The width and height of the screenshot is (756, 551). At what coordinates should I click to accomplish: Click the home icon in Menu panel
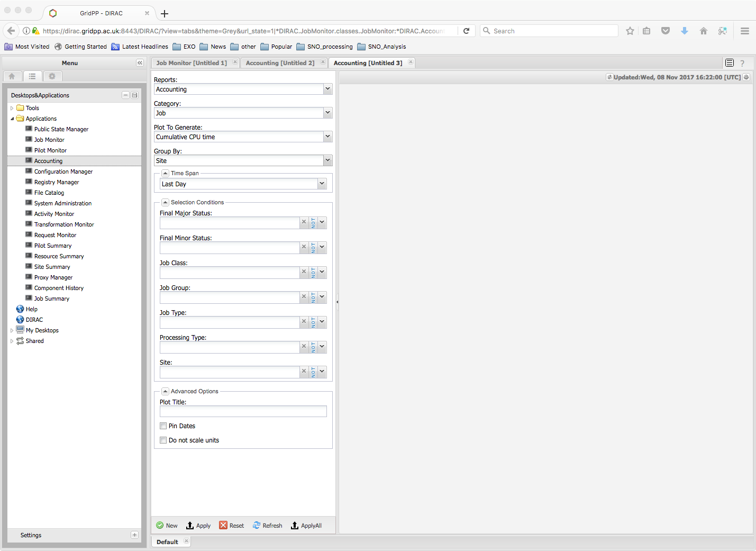coord(12,76)
